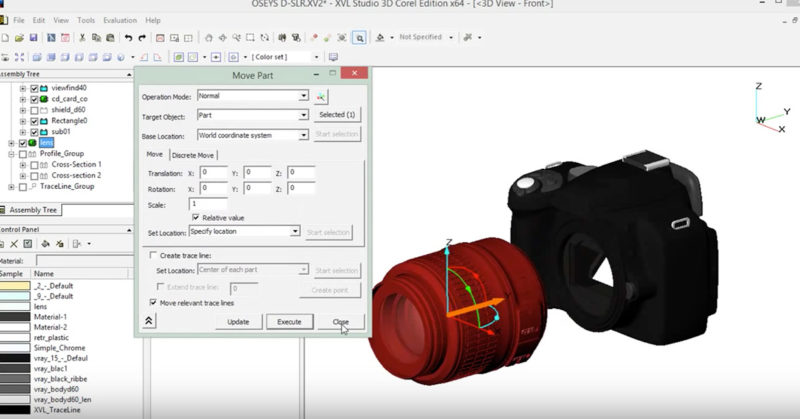Open the Base Location dropdown

tap(303, 135)
